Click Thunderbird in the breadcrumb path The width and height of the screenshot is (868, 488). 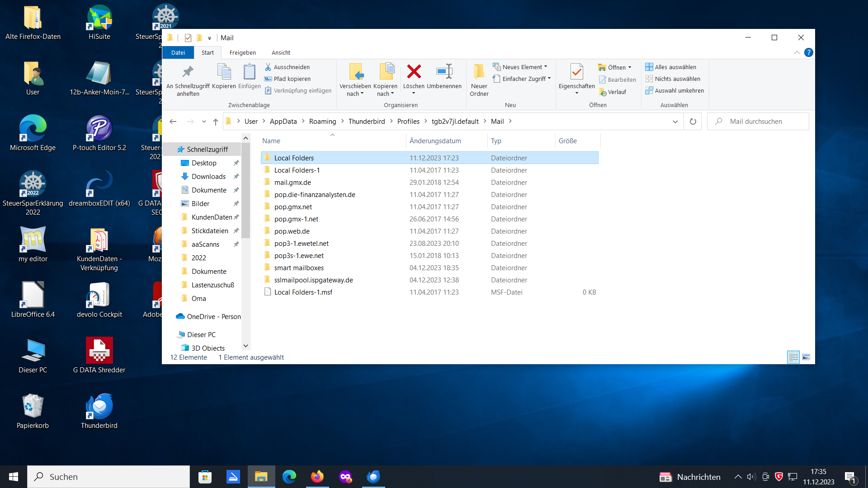pyautogui.click(x=367, y=122)
